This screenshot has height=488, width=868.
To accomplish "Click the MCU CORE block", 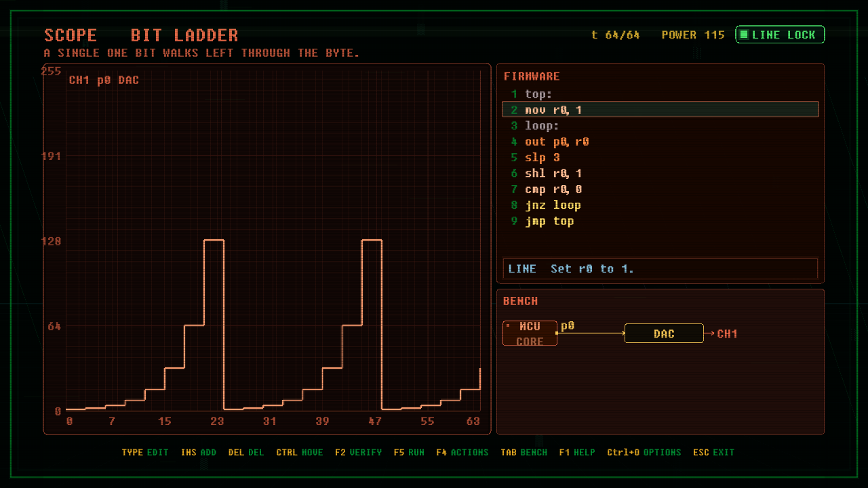I will [x=530, y=333].
